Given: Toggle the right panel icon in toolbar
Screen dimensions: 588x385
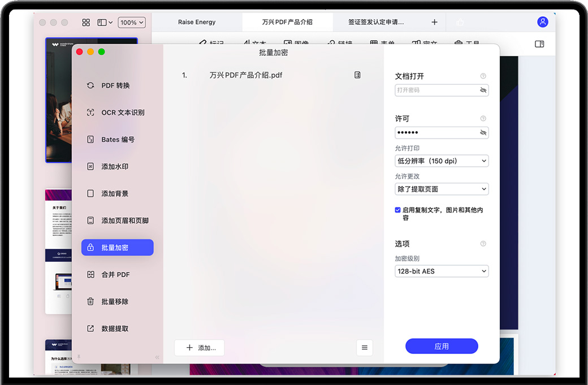Looking at the screenshot, I should pos(539,44).
